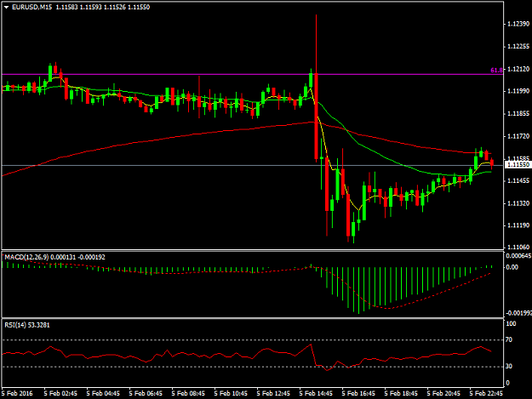The height and width of the screenshot is (399, 532).
Task: Select the 5 Feb 10:45 time label
Action: pos(231,394)
